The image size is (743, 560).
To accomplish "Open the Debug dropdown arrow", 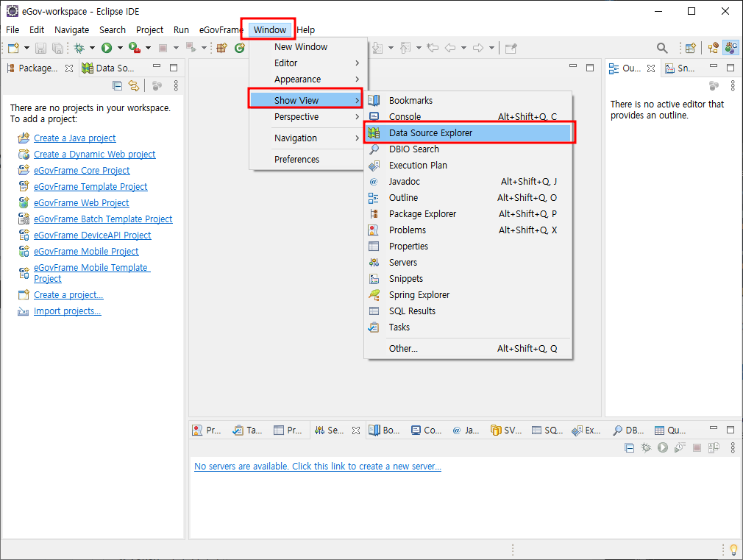I will (x=92, y=48).
